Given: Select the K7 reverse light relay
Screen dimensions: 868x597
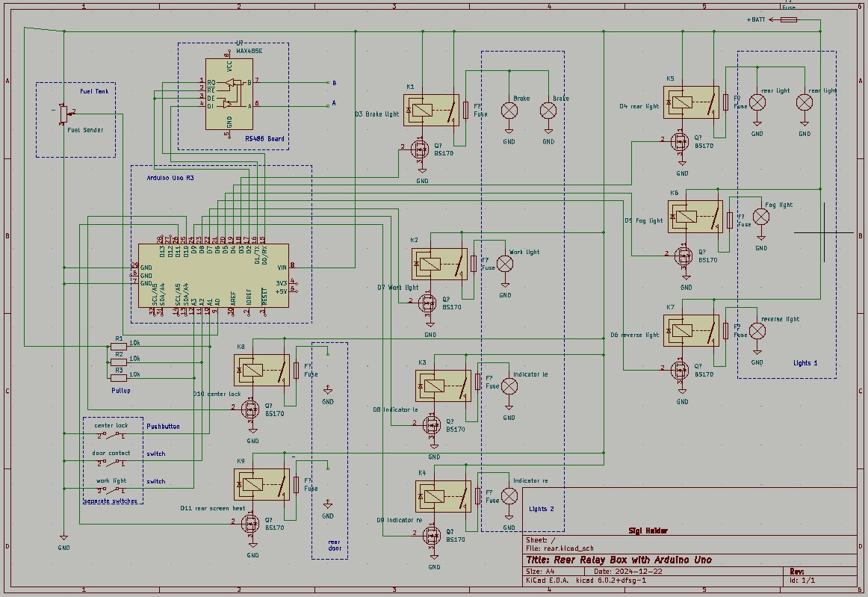Looking at the screenshot, I should coord(691,330).
